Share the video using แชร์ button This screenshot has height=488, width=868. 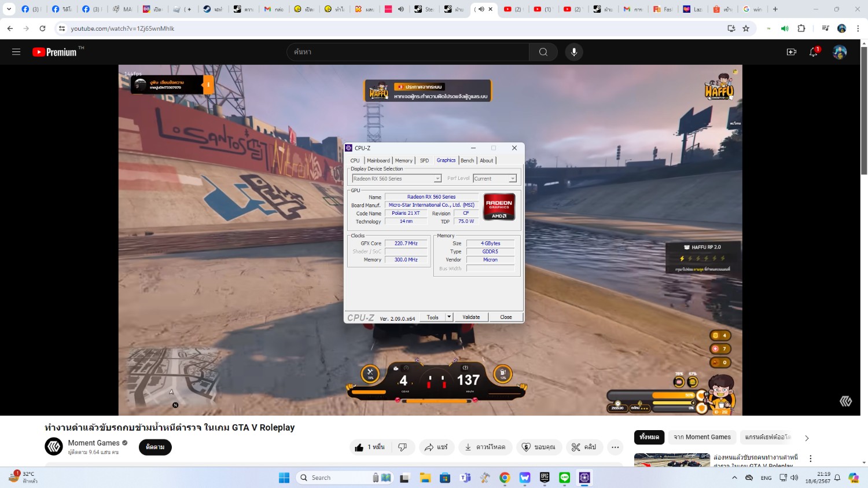[x=436, y=447]
